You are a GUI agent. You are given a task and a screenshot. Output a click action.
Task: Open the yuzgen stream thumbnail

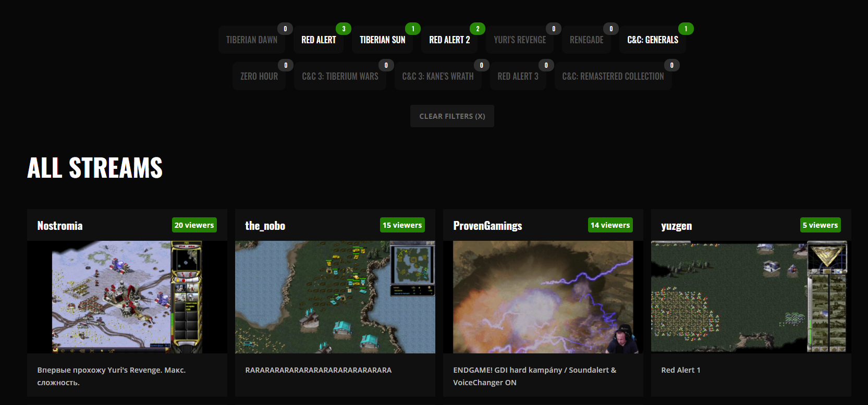751,297
